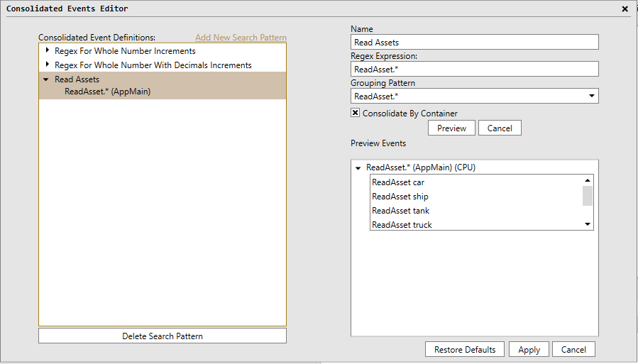Click Add New Search Pattern link
The width and height of the screenshot is (638, 364).
[241, 38]
